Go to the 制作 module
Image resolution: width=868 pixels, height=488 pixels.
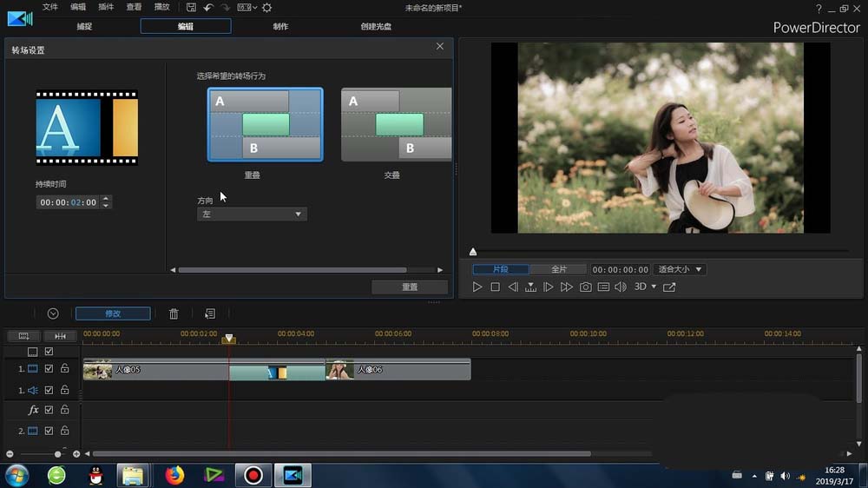tap(280, 26)
